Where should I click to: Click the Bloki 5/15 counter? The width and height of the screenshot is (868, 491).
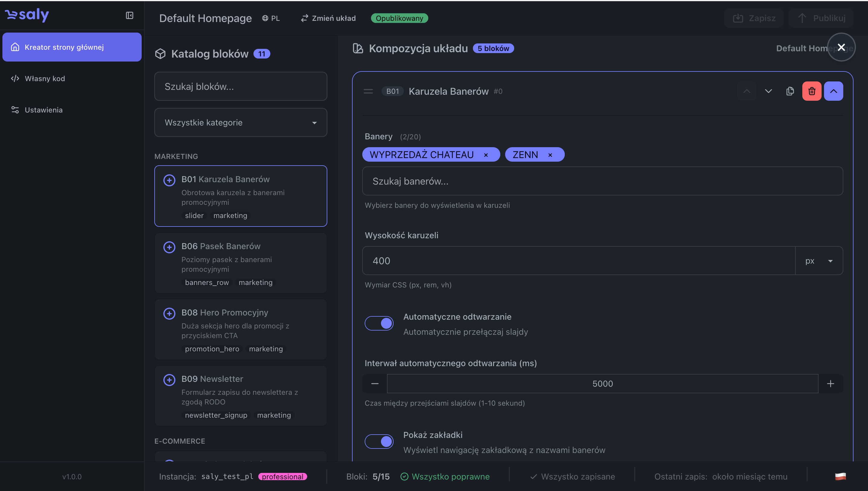tap(368, 477)
